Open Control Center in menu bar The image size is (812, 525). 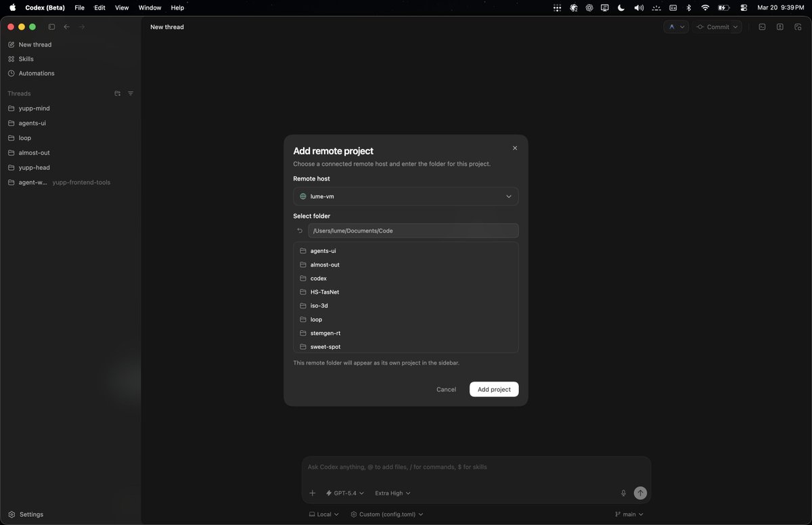pyautogui.click(x=744, y=7)
